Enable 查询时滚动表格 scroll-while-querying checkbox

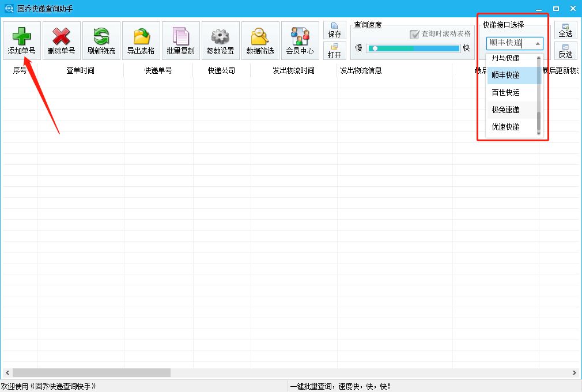point(414,34)
